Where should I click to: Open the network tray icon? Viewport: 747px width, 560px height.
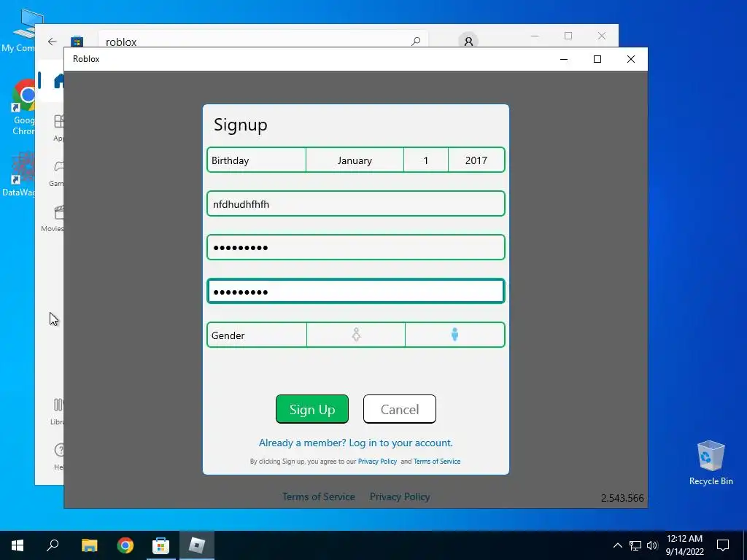[635, 545]
